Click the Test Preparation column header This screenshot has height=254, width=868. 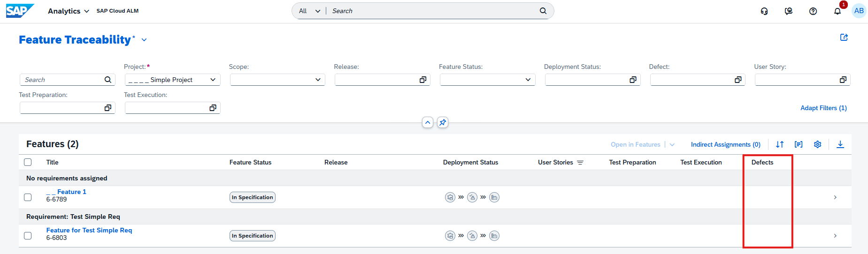point(632,162)
